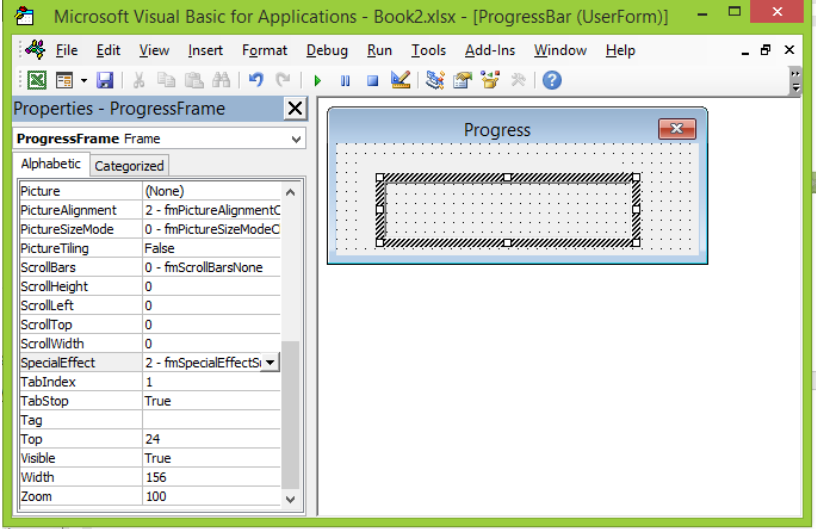Click the Zoom value 100
Image resolution: width=817 pixels, height=529 pixels.
point(212,496)
